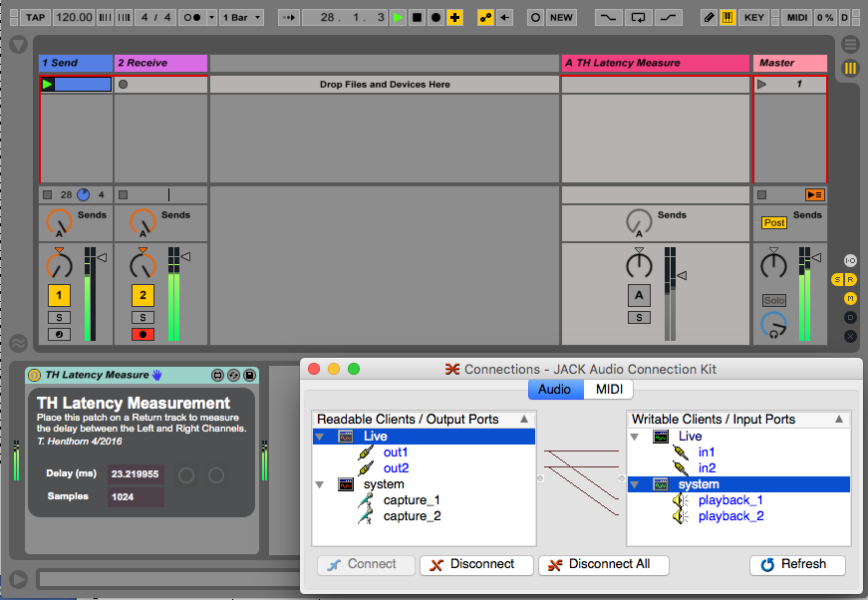
Task: Open the 1 Bar quantization menu
Action: pos(241,18)
